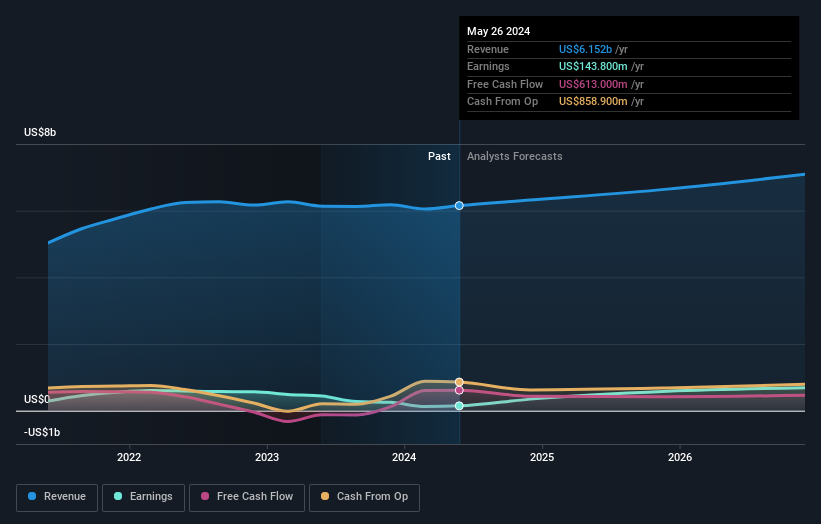This screenshot has width=821, height=524.
Task: Click the 2022 x-axis label
Action: (129, 458)
